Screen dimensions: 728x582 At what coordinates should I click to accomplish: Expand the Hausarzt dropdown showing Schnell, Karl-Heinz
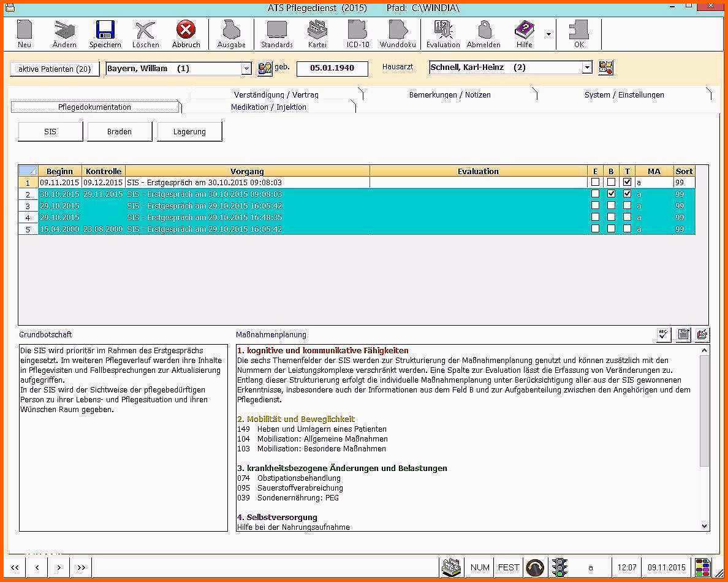click(x=587, y=67)
